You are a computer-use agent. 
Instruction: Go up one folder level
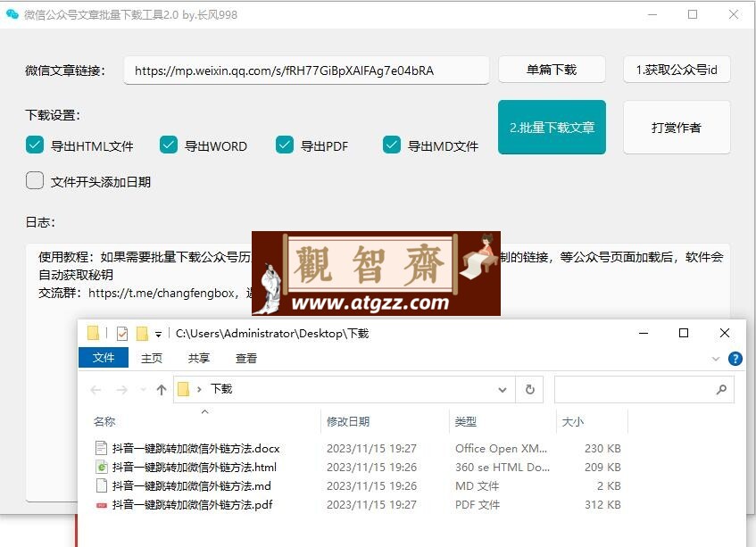tap(162, 389)
